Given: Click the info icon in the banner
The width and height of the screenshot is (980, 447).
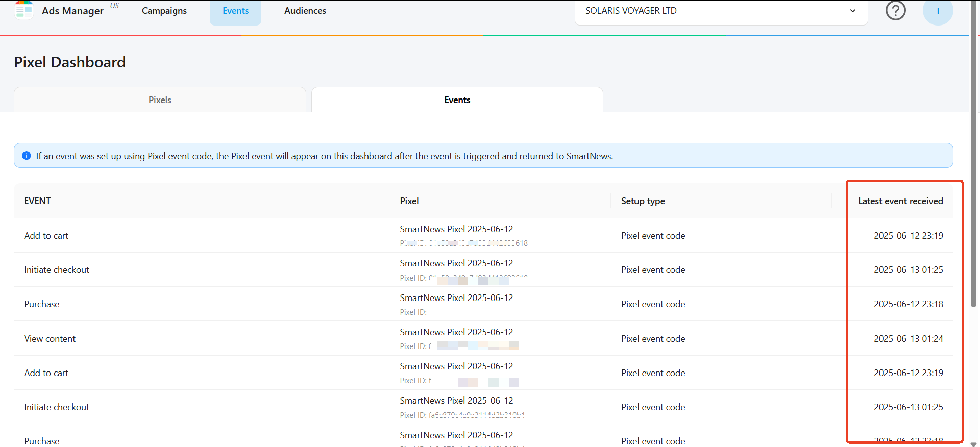Looking at the screenshot, I should (x=27, y=156).
